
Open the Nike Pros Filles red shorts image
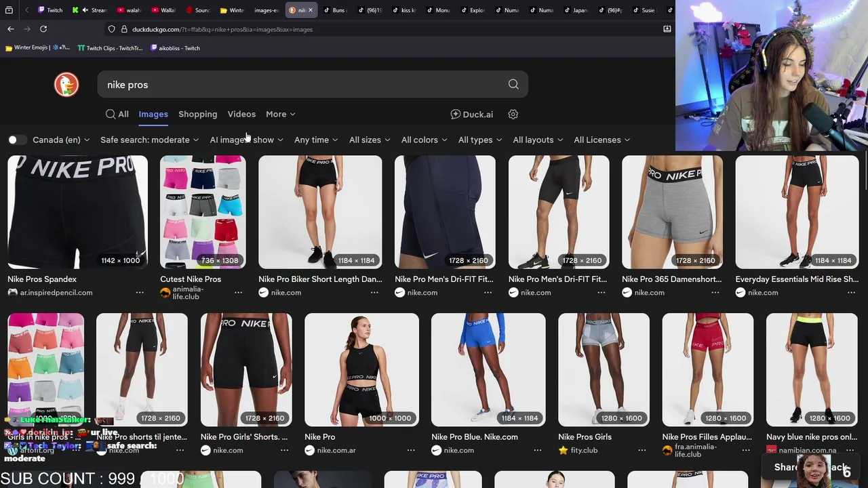[708, 369]
